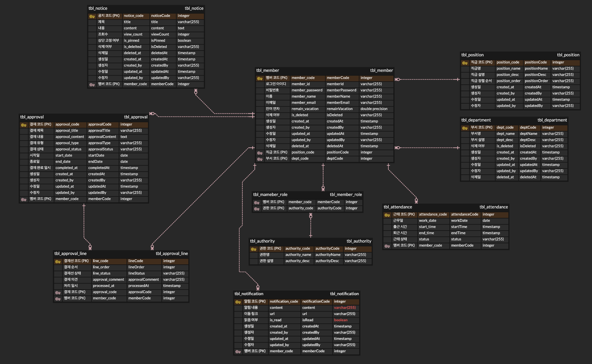Click red varchar(255) type in tbl_notification
Screen dimensions: 592x364
(345, 308)
